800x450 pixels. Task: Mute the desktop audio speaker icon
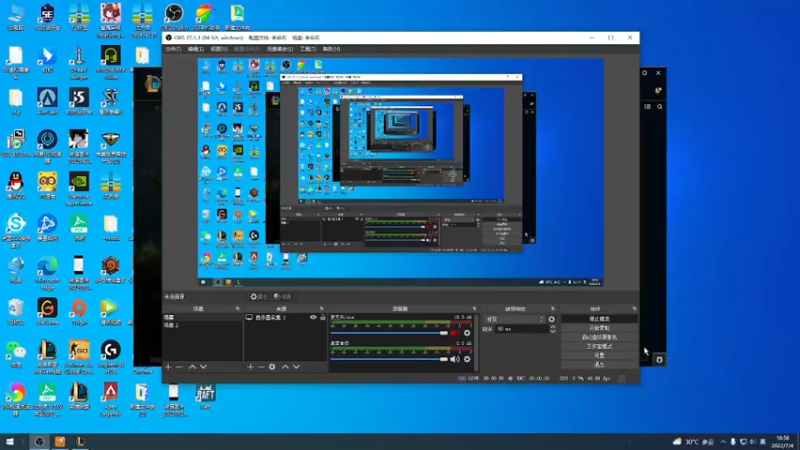point(455,359)
